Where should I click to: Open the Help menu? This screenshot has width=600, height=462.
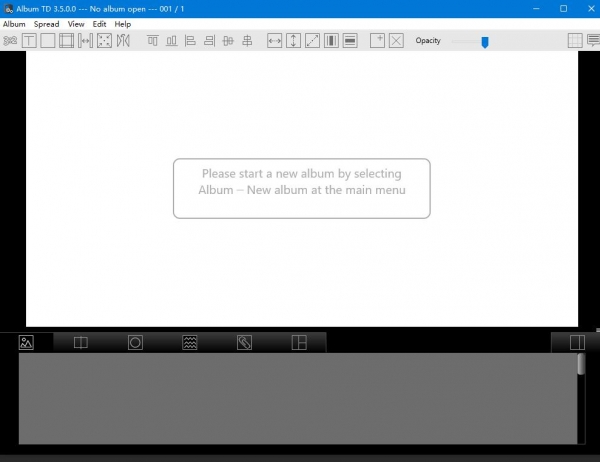(x=122, y=24)
